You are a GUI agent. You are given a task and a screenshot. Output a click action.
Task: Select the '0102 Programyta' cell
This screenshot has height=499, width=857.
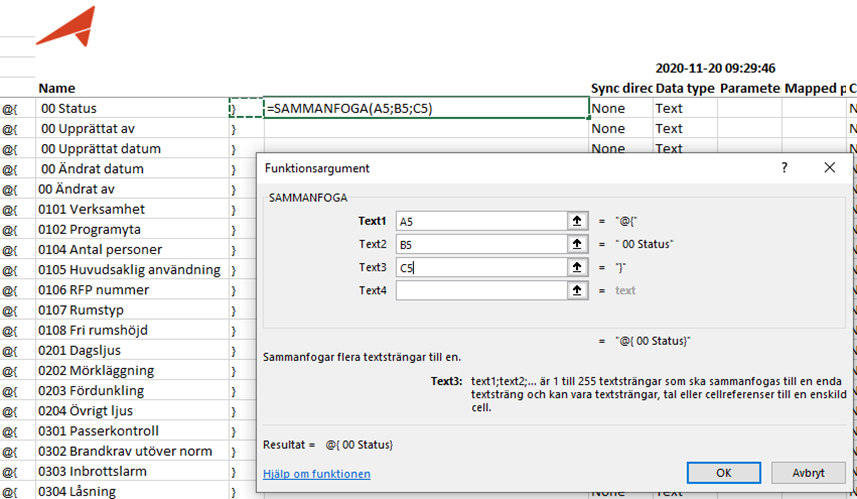(132, 230)
